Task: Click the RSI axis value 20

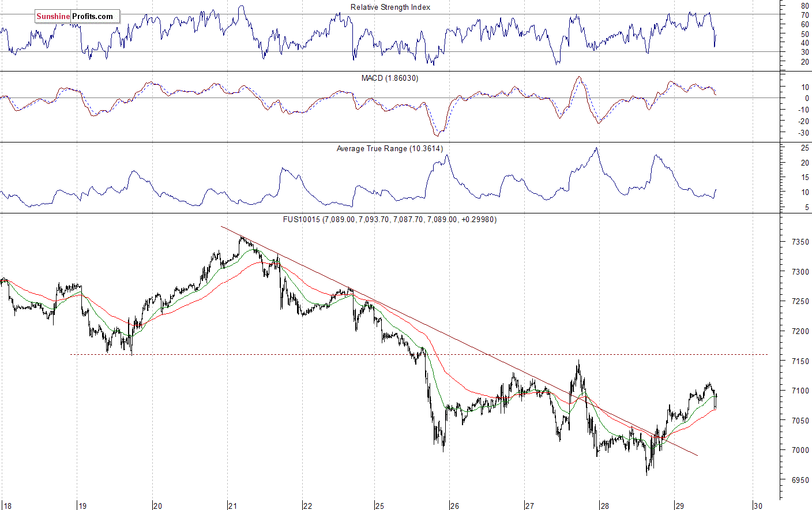Action: click(805, 62)
